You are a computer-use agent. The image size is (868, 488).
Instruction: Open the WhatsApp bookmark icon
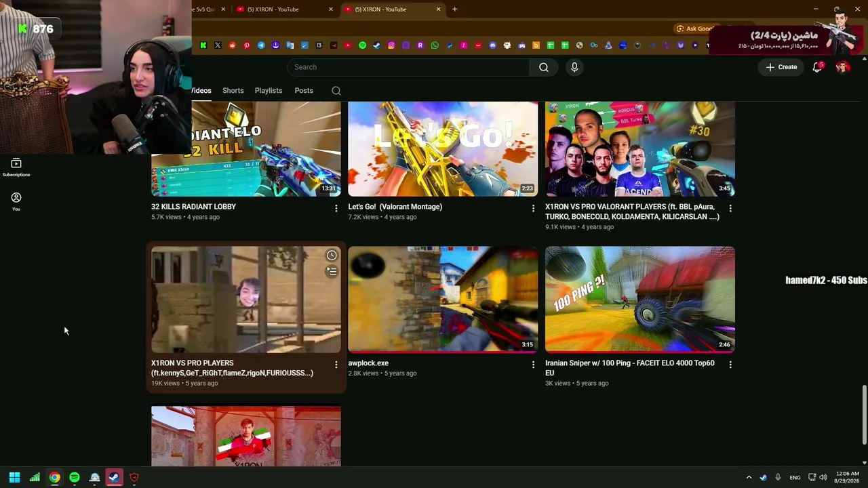(435, 45)
